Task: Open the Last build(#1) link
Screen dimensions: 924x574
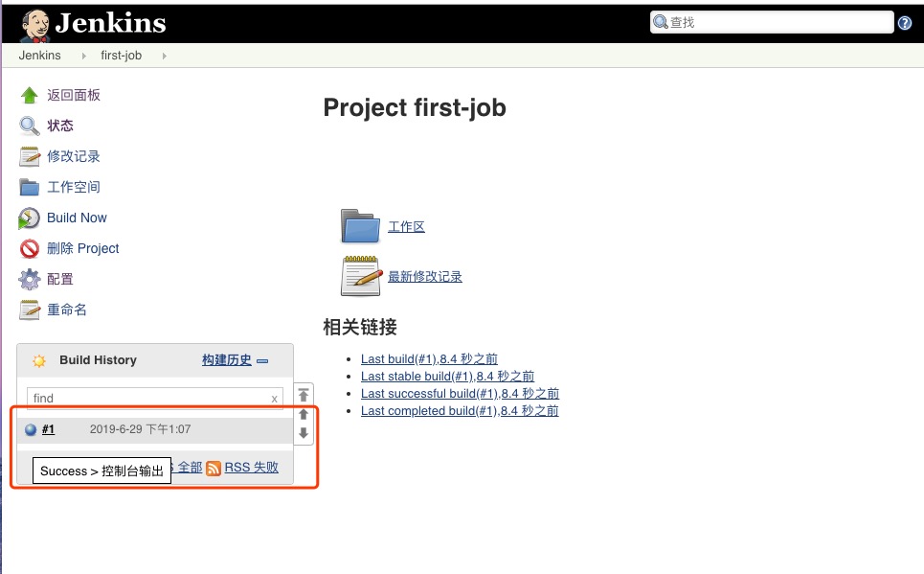Action: 429,358
